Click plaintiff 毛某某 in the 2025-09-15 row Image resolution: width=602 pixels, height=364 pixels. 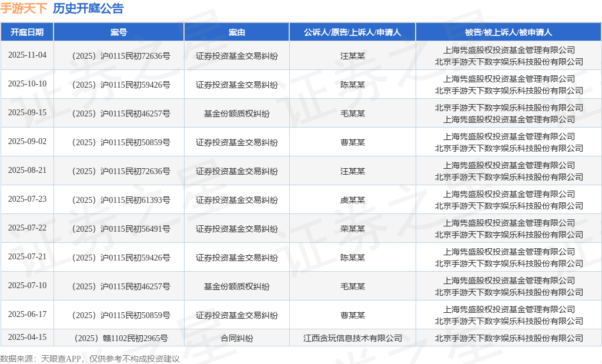point(353,113)
